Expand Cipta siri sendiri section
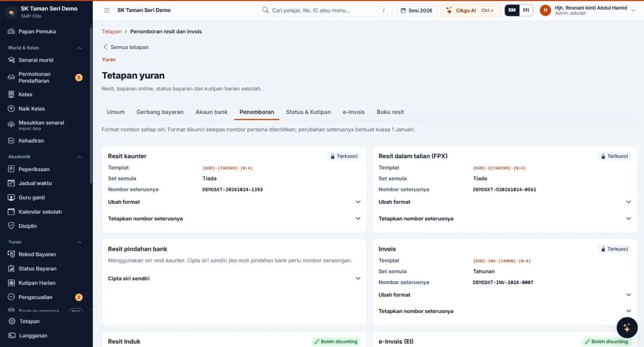The image size is (644, 347). 234,279
